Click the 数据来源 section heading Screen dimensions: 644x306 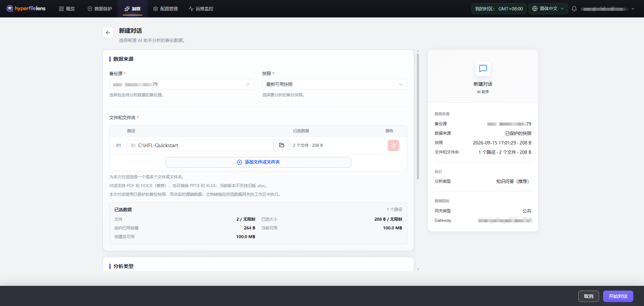[123, 59]
